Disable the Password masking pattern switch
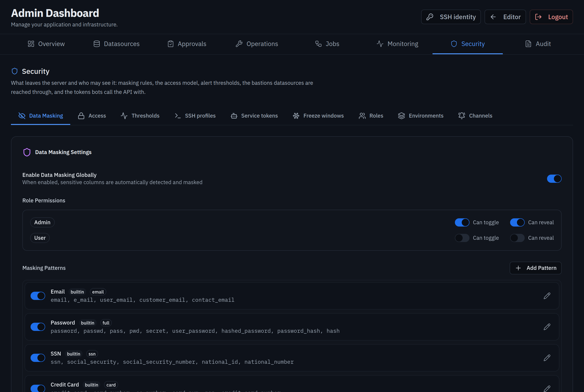The image size is (584, 392). [x=38, y=327]
